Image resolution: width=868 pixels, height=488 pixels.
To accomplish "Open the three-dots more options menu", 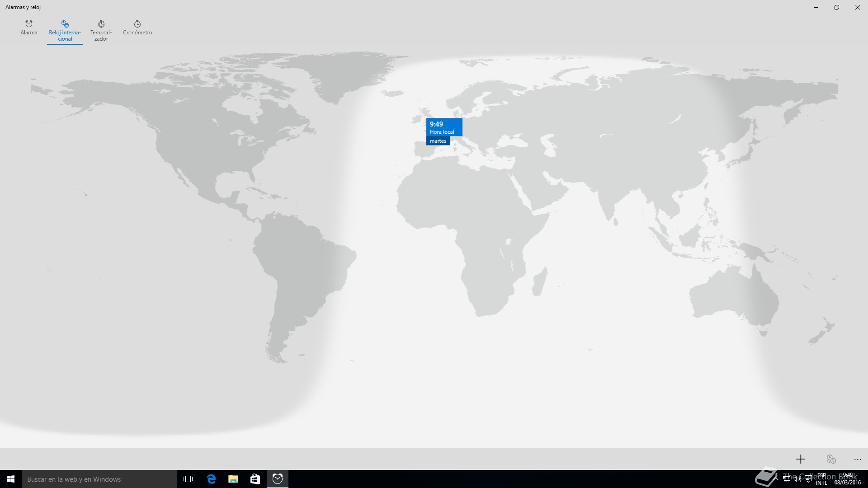I will point(858,459).
